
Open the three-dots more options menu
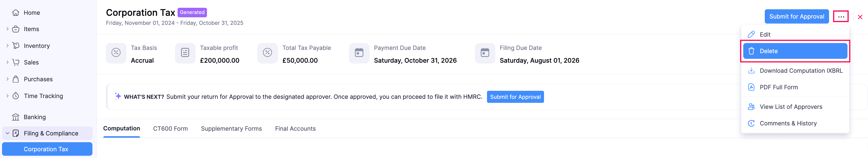[x=841, y=17]
